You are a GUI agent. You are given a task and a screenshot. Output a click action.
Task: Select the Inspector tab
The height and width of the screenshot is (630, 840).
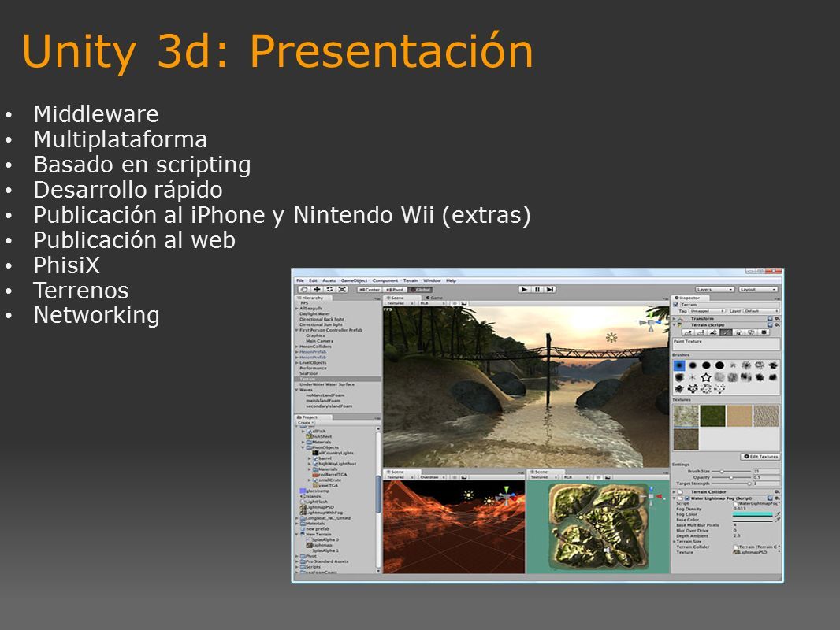690,298
